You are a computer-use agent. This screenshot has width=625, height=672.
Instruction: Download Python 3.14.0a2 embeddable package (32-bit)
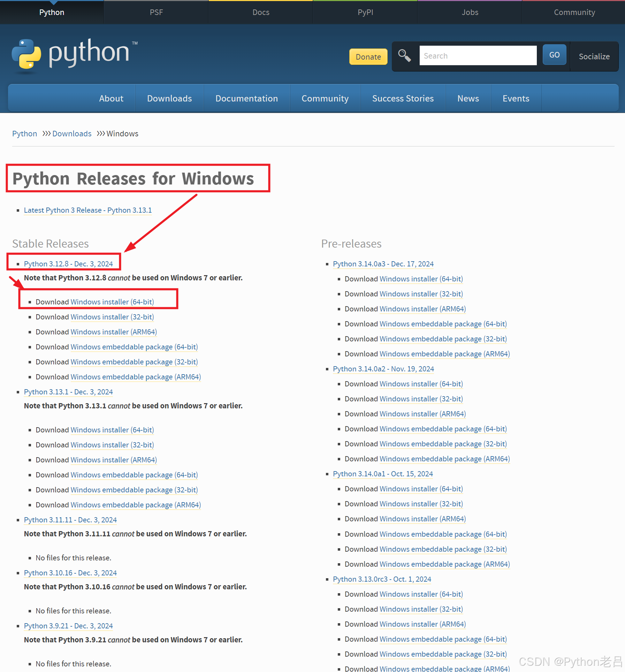coord(443,444)
